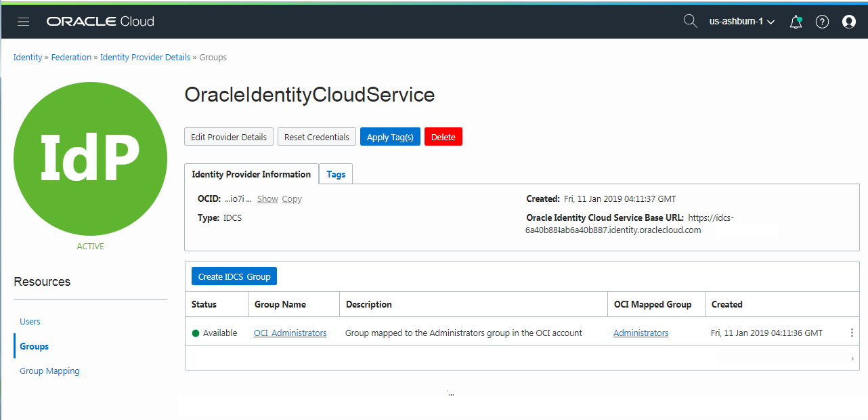Open the row actions menu for OCI_Administrators
This screenshot has height=420, width=868.
coord(852,333)
